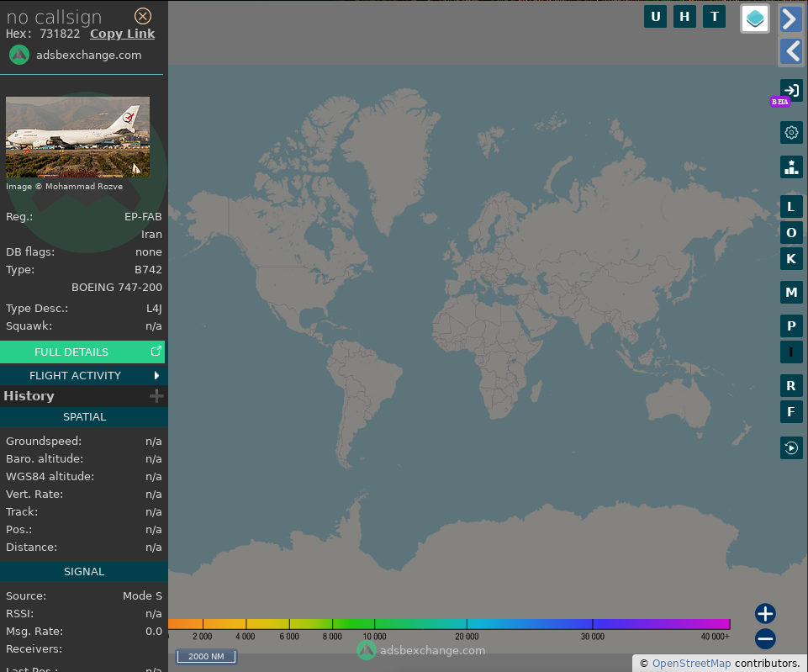
Task: Click the 2000 NM scale indicator
Action: pos(206,657)
